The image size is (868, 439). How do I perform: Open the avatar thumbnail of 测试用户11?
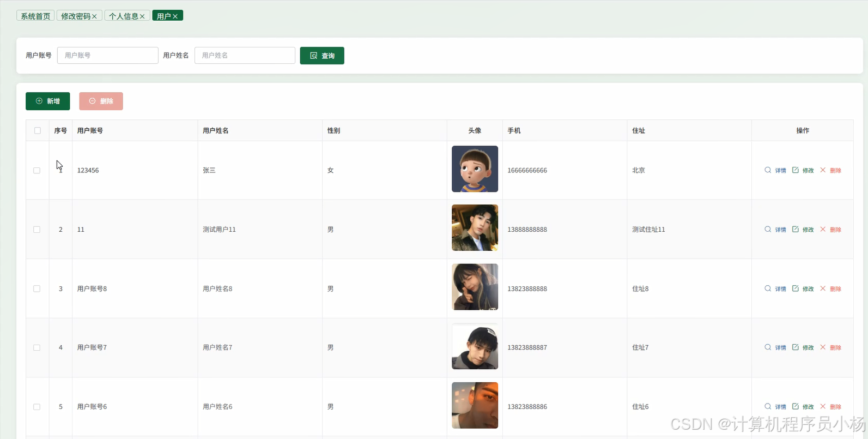[475, 228]
